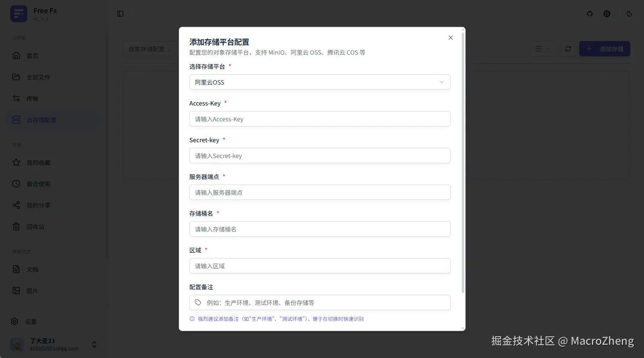Click the Secret-key input field
The height and width of the screenshot is (358, 644).
[x=320, y=156]
